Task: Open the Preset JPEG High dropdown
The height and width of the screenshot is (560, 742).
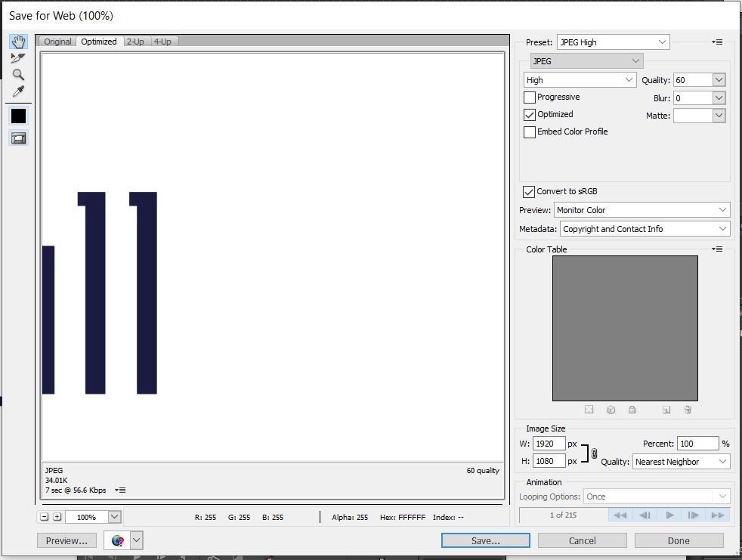Action: tap(613, 42)
